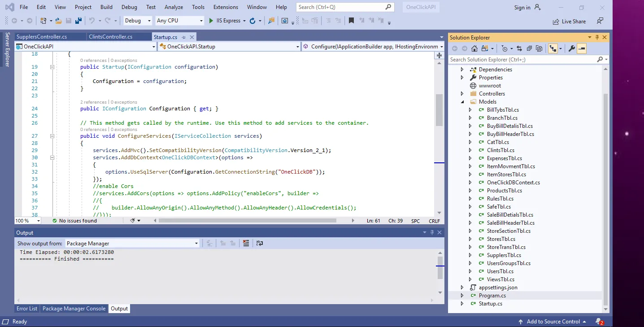Click Collapse All icon in Solution Explorer
The image size is (644, 327).
(x=529, y=48)
